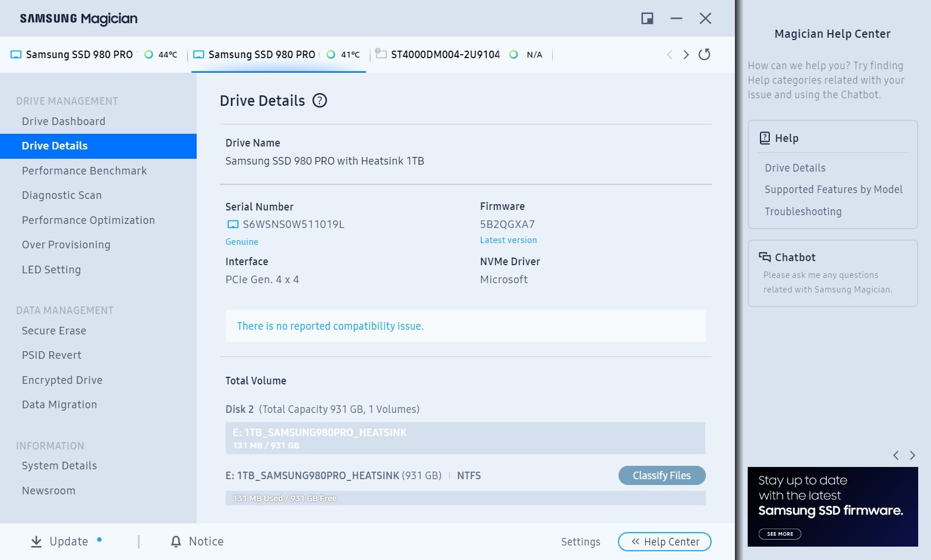Click the 41°C temperature status indicator
The height and width of the screenshot is (560, 931).
[331, 55]
